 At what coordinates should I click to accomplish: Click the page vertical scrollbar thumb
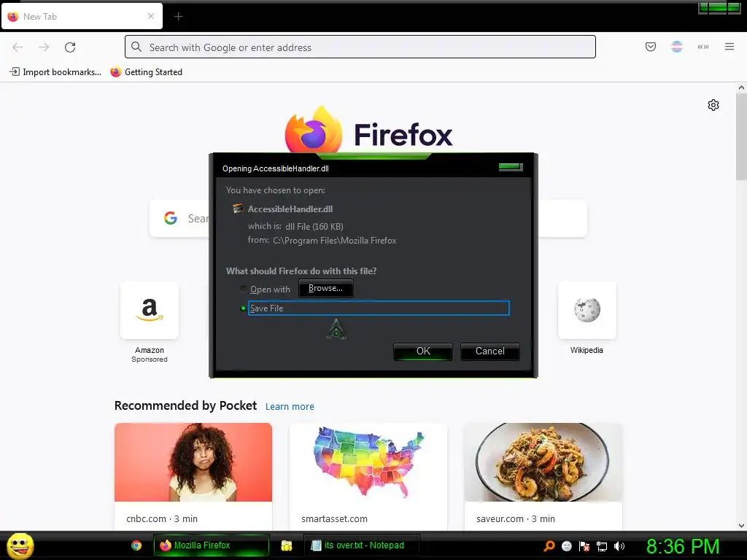(x=741, y=138)
